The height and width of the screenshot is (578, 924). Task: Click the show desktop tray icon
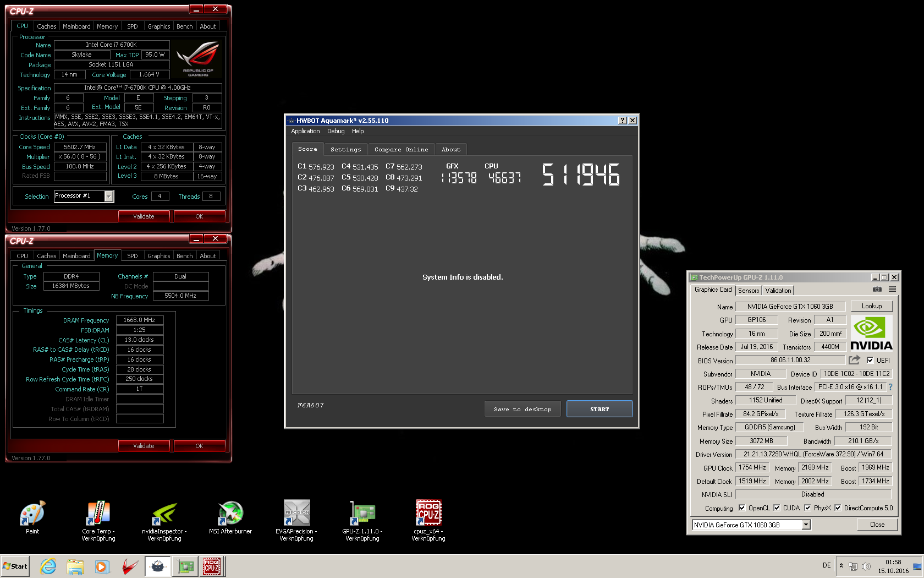917,566
